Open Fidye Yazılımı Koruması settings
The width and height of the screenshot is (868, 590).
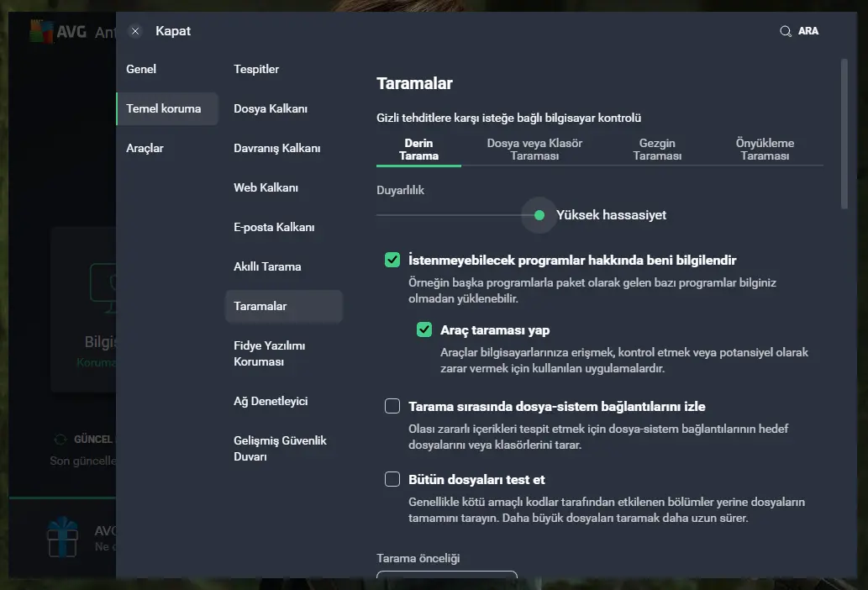pos(270,354)
